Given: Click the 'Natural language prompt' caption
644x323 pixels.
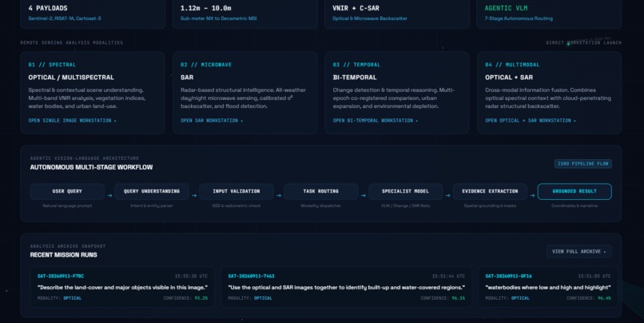Looking at the screenshot, I should 67,205.
